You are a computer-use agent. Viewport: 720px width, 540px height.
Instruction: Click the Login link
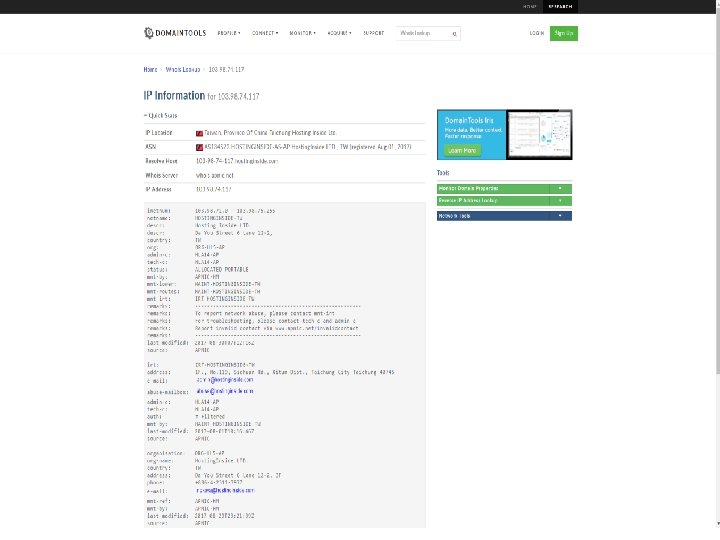pos(537,33)
